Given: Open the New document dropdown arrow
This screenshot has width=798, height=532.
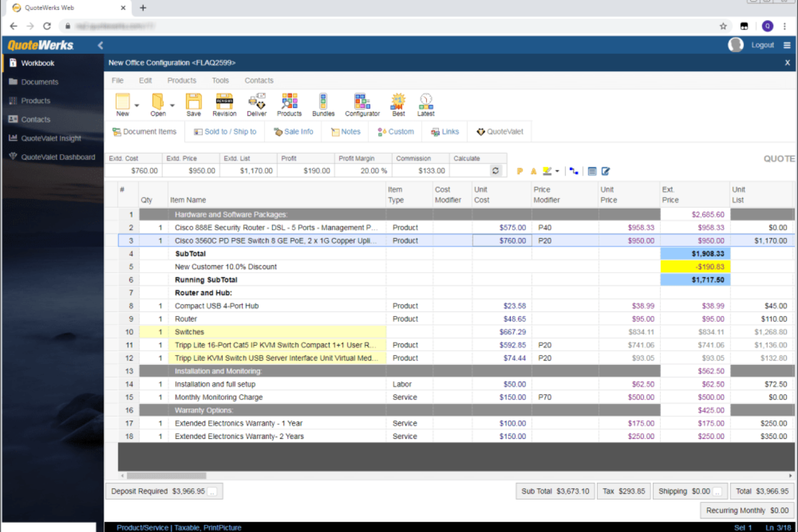Looking at the screenshot, I should 136,105.
